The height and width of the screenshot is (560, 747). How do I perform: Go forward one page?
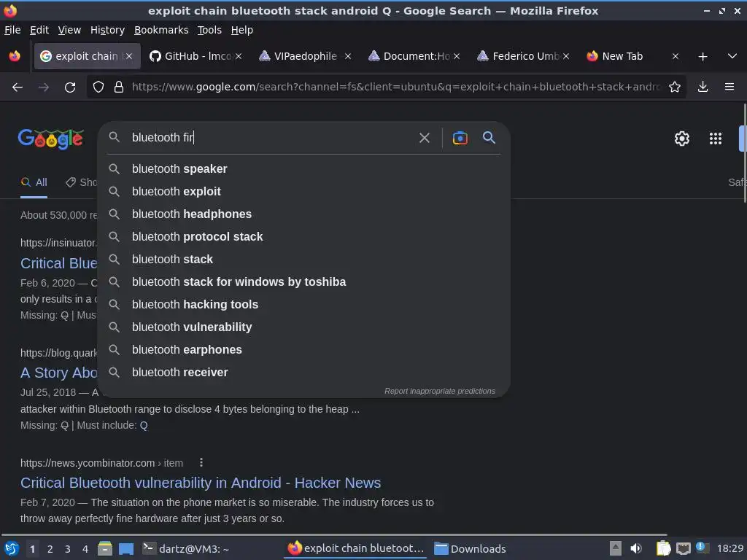coord(43,87)
